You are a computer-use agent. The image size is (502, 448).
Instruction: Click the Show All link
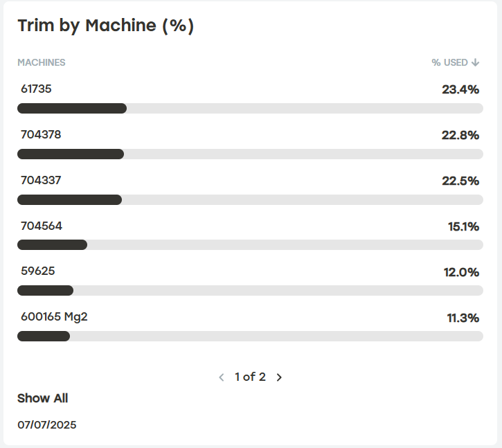pos(43,398)
